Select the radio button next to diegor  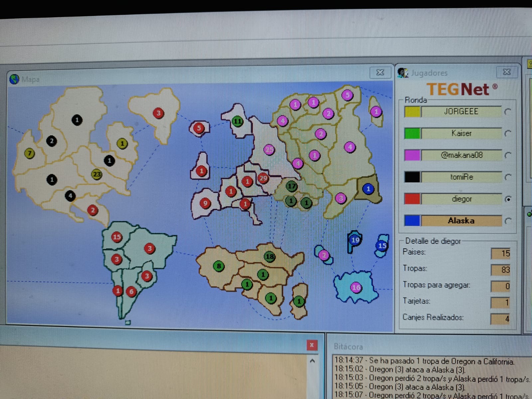[x=508, y=199]
